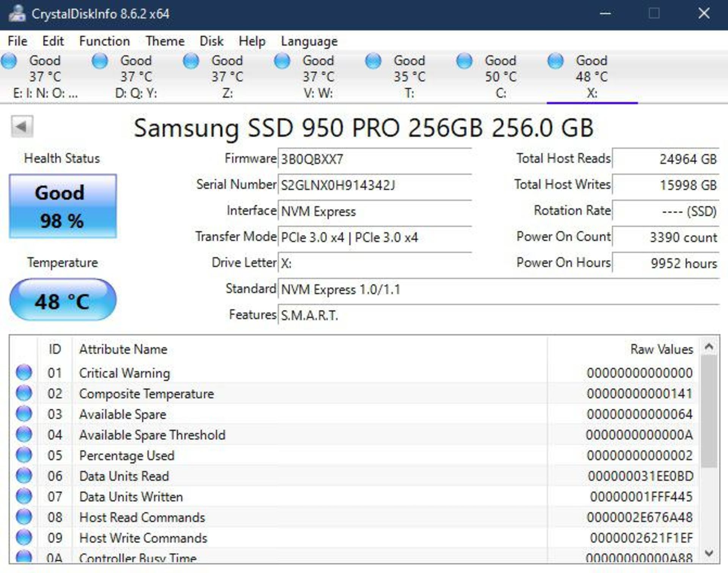This screenshot has width=728, height=573.
Task: Click the Data Units Read status orb
Action: point(24,476)
